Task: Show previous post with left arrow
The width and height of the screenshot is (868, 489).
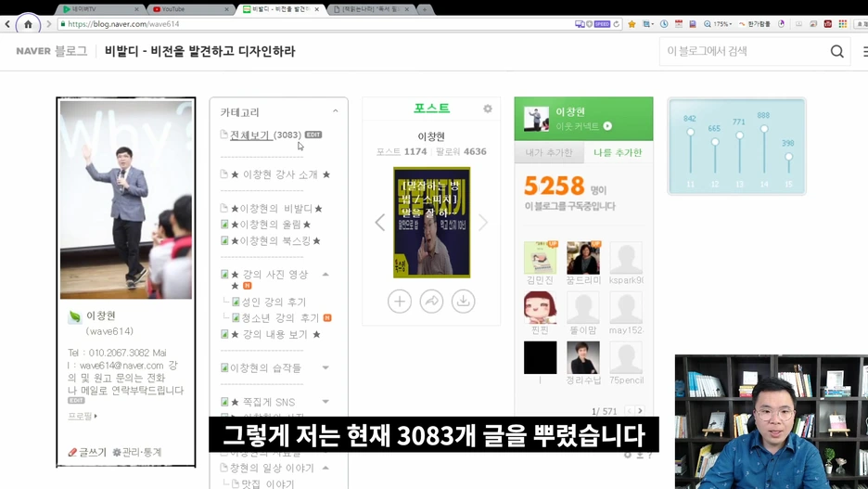Action: pos(380,223)
